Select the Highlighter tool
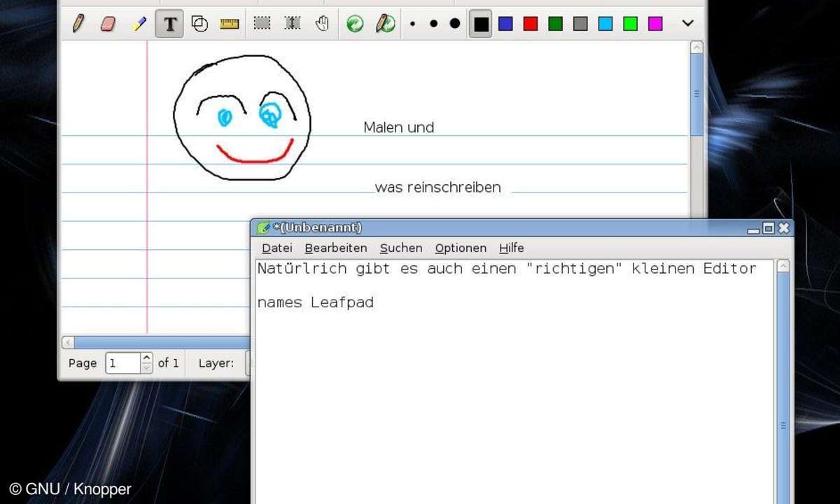Image resolution: width=840 pixels, height=504 pixels. tap(139, 24)
